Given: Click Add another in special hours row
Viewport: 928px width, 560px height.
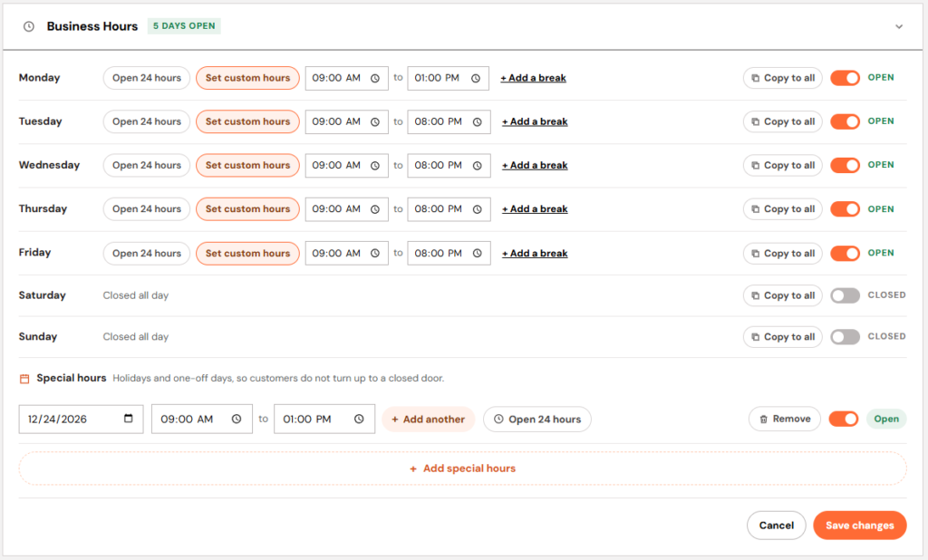Looking at the screenshot, I should (428, 420).
